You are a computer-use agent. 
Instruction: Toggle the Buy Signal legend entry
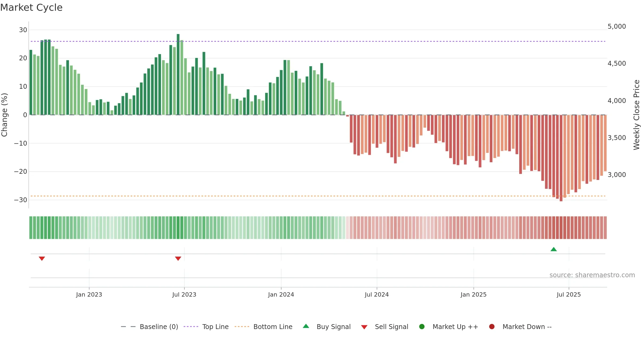point(327,327)
